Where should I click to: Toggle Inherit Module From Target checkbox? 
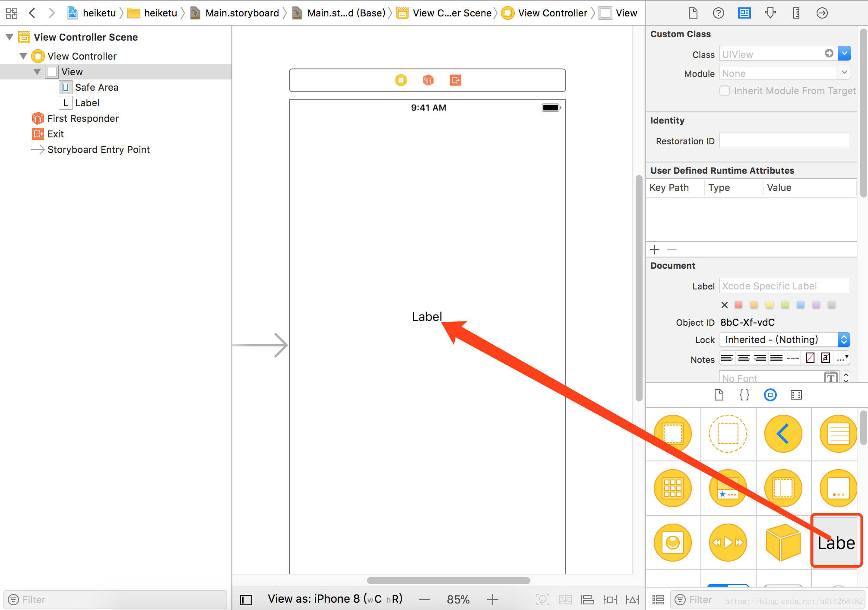pos(725,92)
